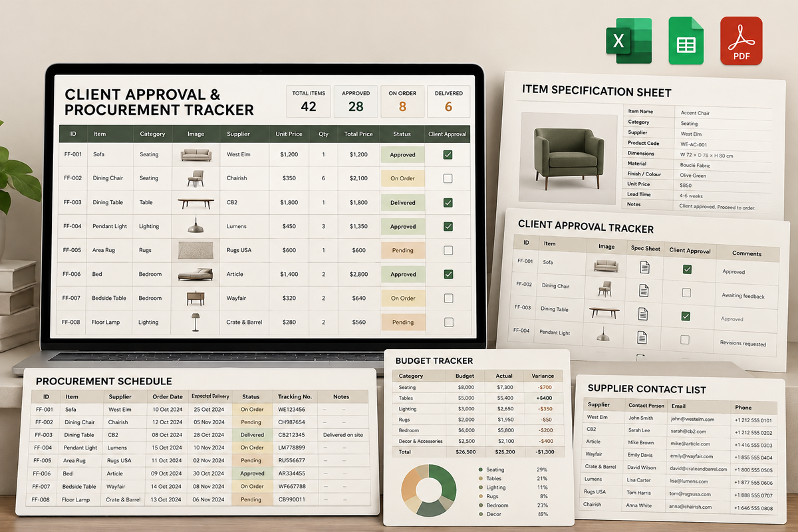Screen dimensions: 798x532
Task: Select the floor lamp image in row FF-008
Action: [x=196, y=322]
